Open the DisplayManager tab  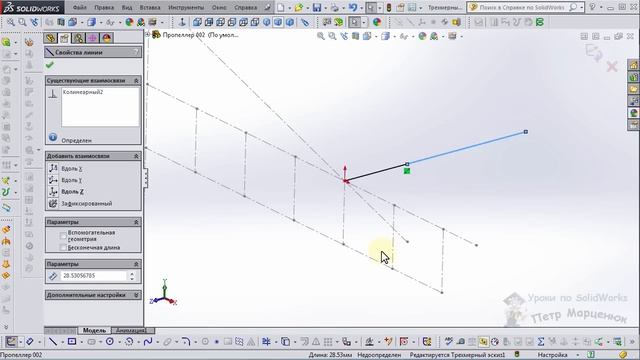tap(107, 38)
